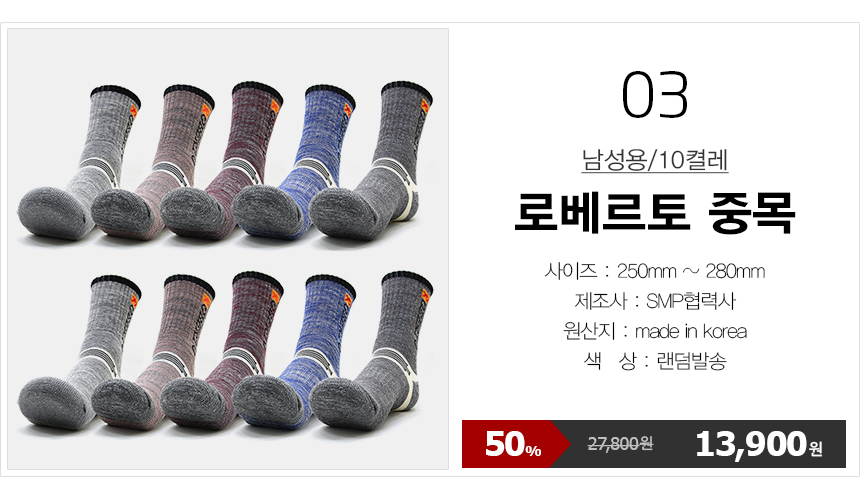Click the 원산지 made in korea line

click(654, 331)
